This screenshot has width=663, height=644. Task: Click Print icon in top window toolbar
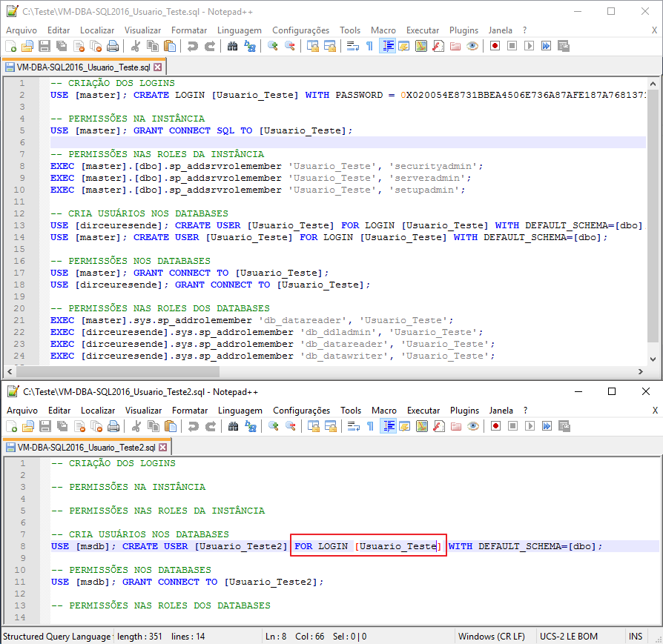[113, 46]
